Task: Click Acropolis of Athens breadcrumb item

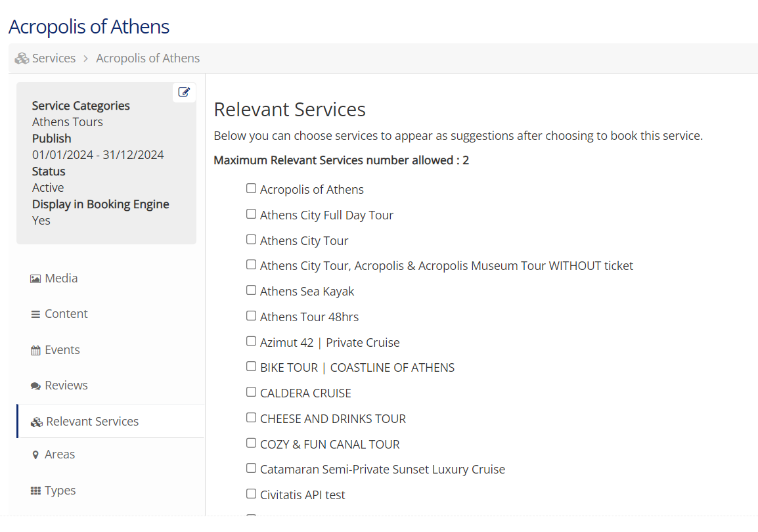Action: [x=148, y=58]
